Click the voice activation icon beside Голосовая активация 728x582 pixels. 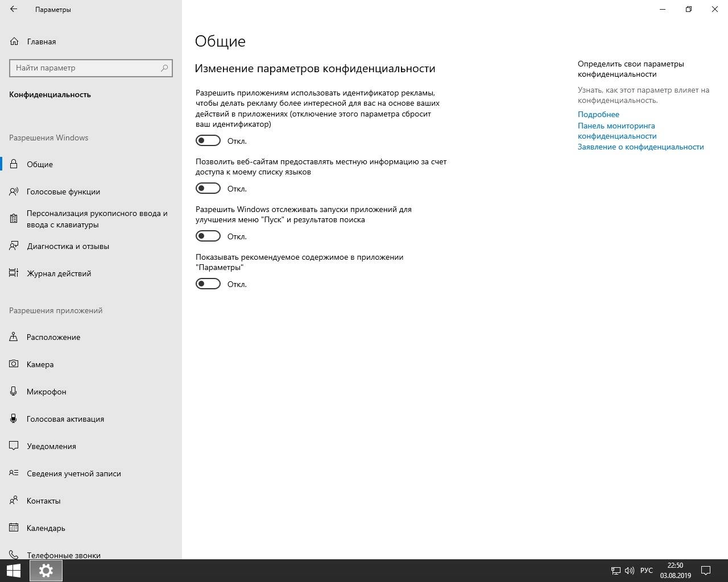pyautogui.click(x=14, y=419)
